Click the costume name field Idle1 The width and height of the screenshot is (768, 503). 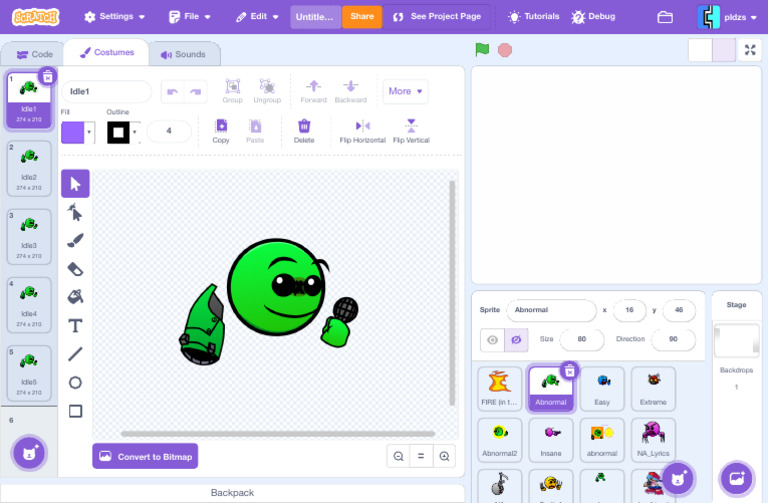[106, 92]
